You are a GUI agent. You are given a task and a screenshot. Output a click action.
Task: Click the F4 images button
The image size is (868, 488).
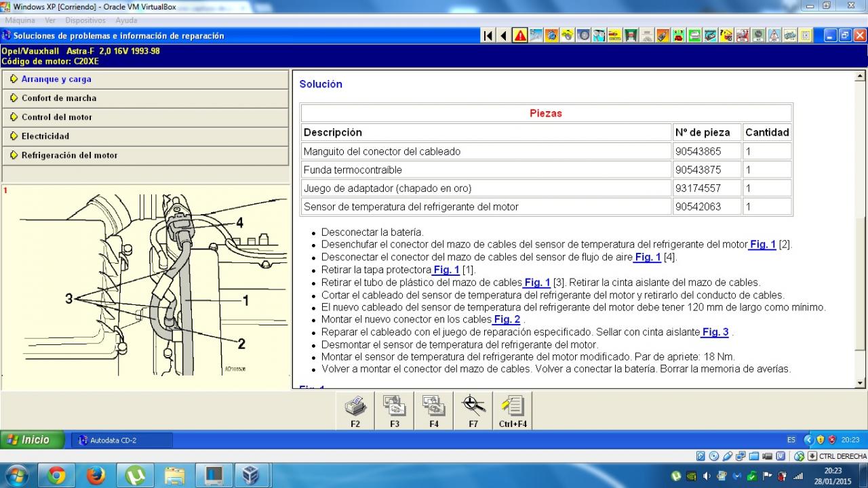coord(434,411)
